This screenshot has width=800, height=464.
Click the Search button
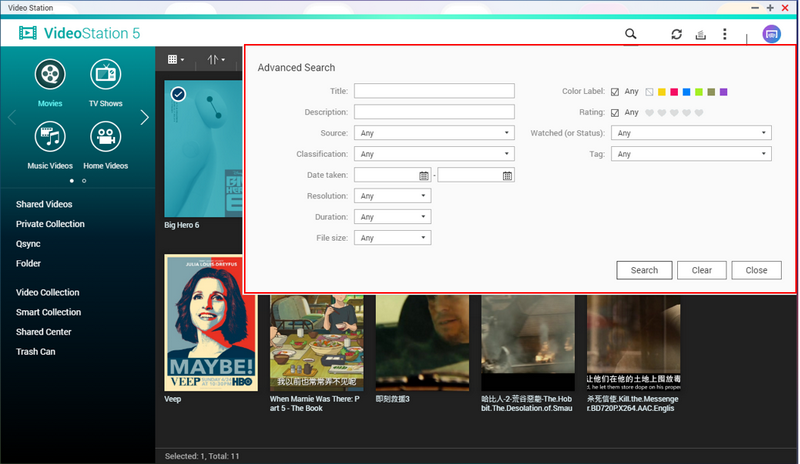644,270
